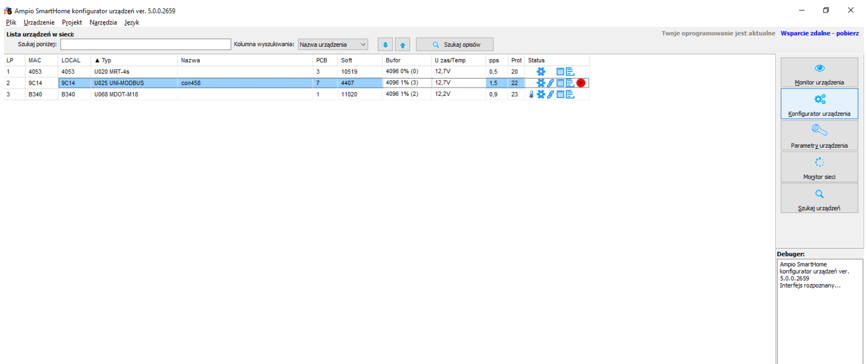
Task: Open Monitor sieci
Action: pos(819,167)
